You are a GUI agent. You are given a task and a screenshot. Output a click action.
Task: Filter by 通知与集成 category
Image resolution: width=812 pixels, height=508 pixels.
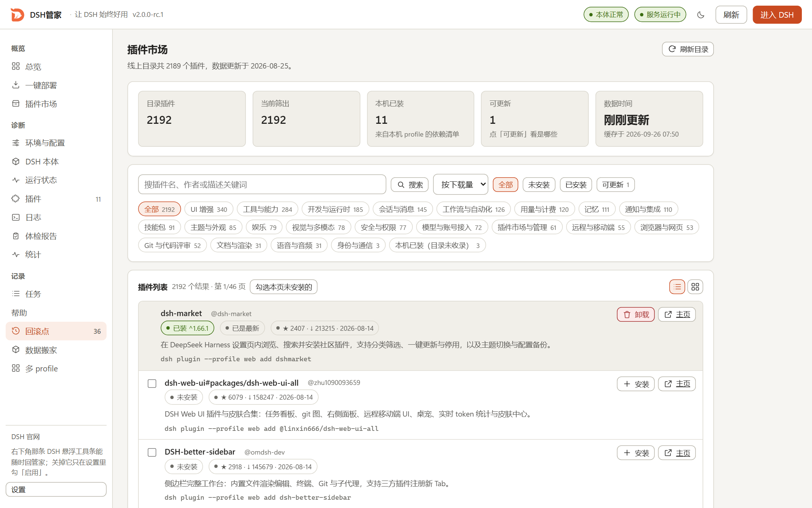[x=648, y=209]
